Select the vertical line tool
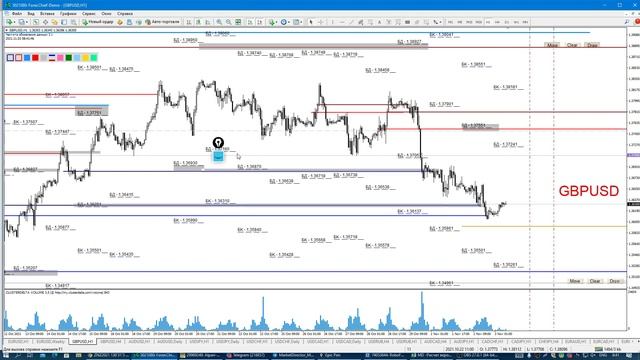The width and height of the screenshot is (640, 360). (333, 22)
